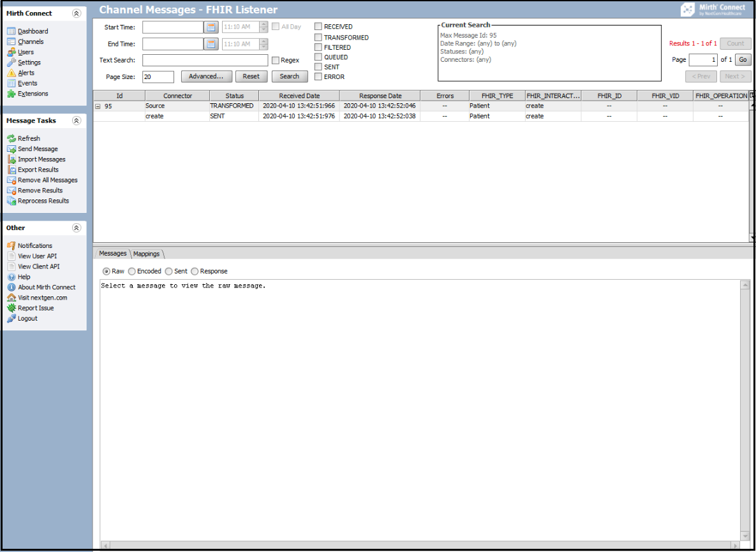Click the Logout icon
The height and width of the screenshot is (552, 756).
click(11, 318)
